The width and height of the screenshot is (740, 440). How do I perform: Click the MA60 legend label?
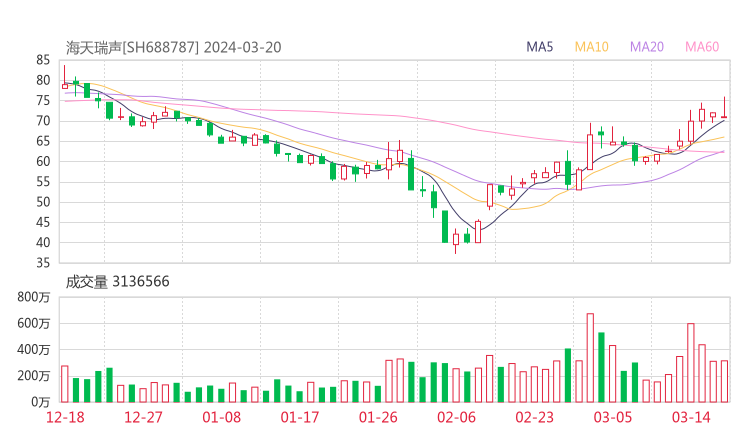[x=702, y=47]
